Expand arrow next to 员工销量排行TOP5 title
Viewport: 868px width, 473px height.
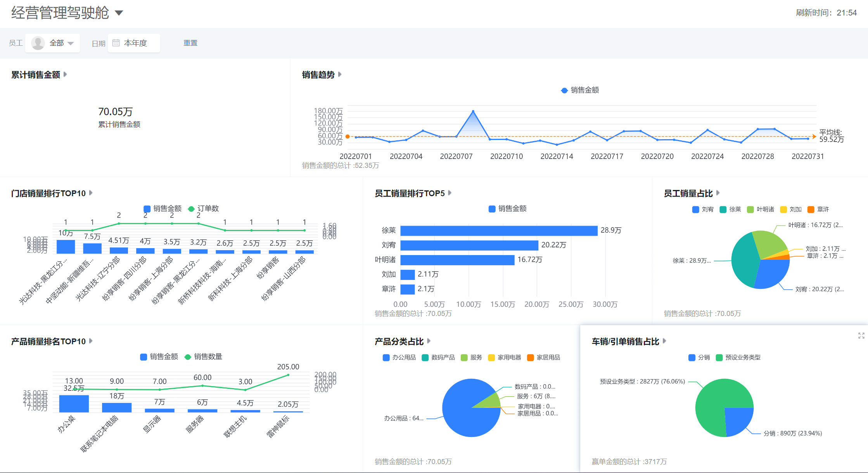point(450,193)
